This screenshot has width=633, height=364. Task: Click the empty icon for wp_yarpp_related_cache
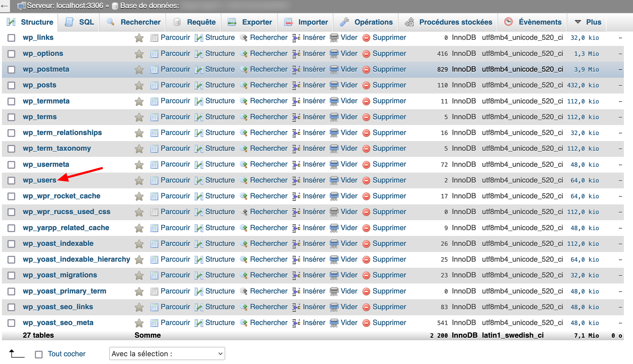click(334, 228)
